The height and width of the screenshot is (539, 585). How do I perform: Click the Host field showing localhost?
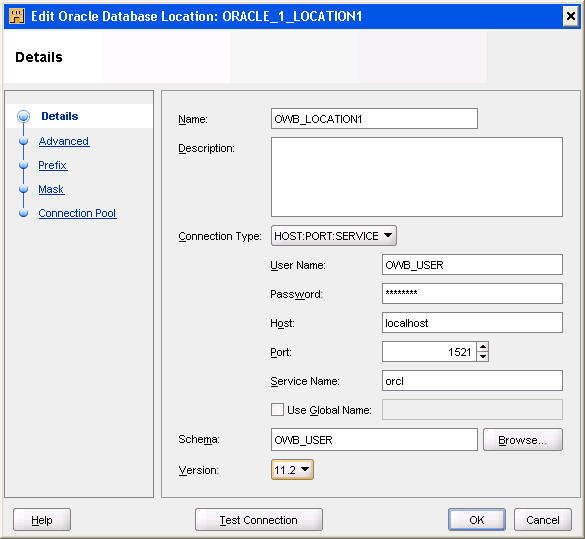(x=472, y=322)
